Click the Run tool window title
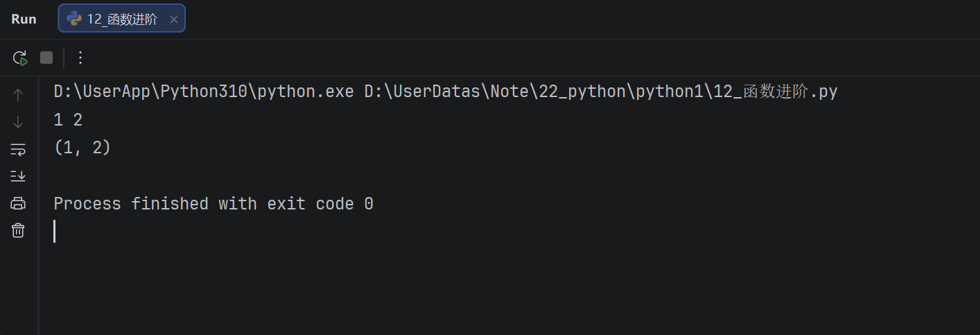 24,19
